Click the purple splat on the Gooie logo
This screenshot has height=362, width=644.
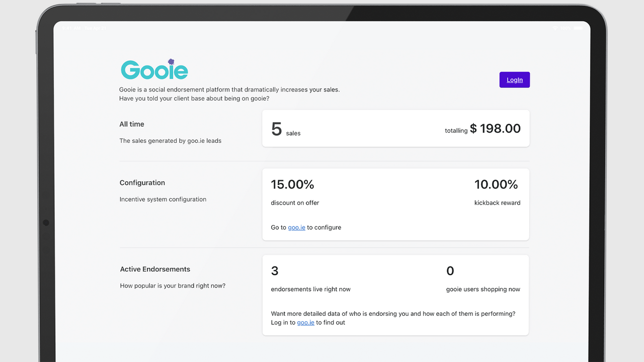pos(171,62)
